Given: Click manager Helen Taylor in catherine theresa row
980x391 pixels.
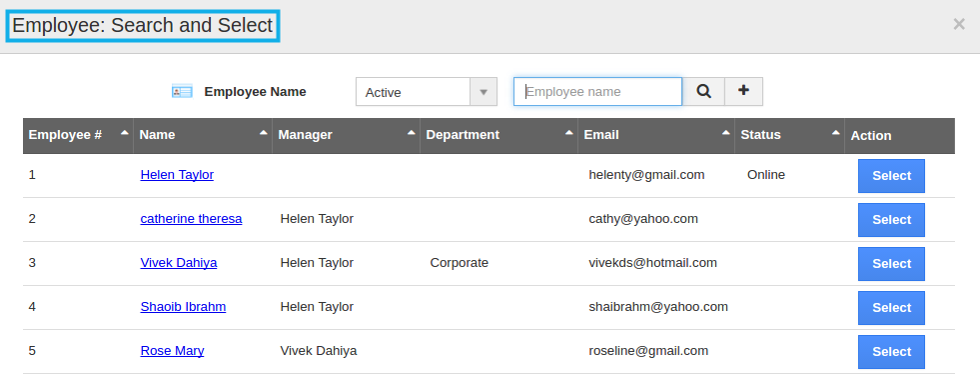Looking at the screenshot, I should 317,218.
